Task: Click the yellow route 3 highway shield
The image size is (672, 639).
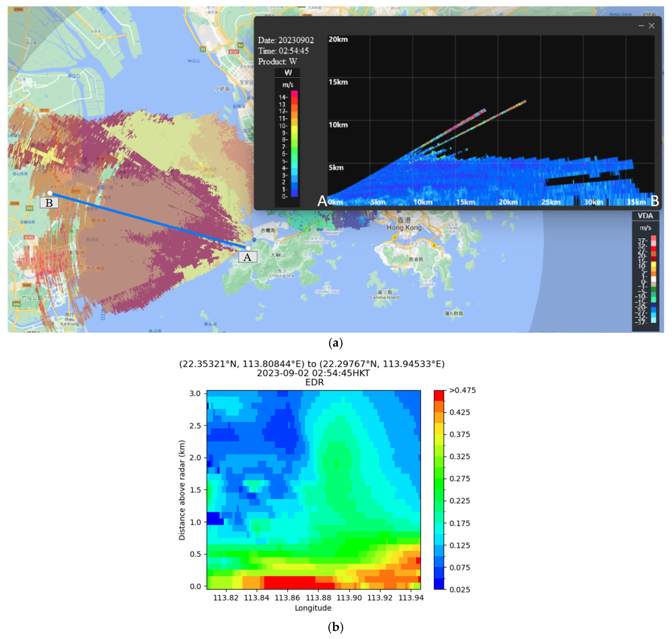Action: point(394,237)
